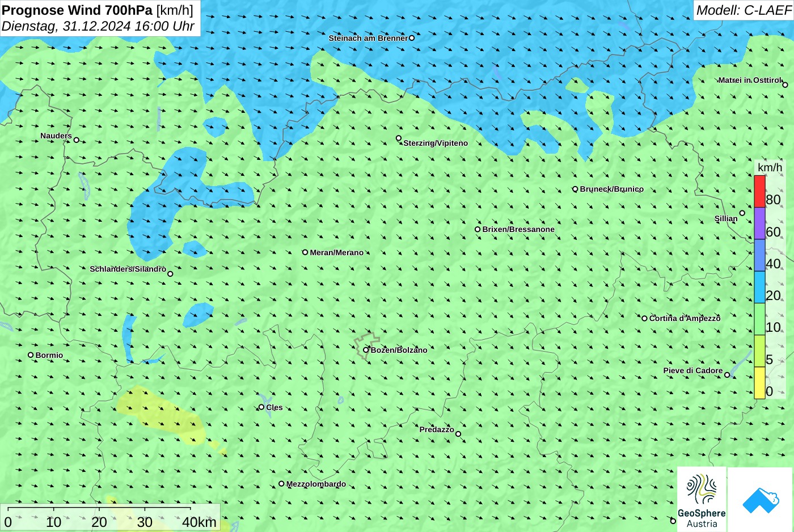Click the 'Prognose Wind 700hPa' title
Viewport: 794px width, 532px height.
(x=77, y=10)
